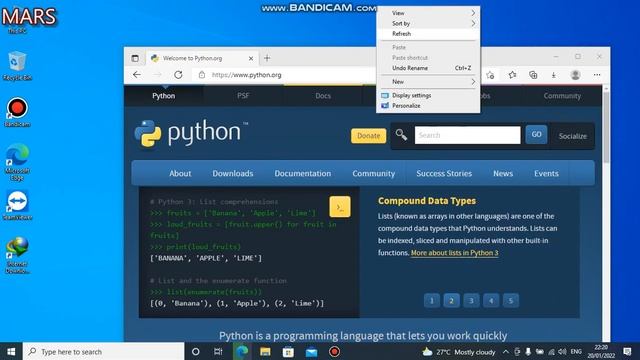Go back in the Edge browser

click(137, 75)
